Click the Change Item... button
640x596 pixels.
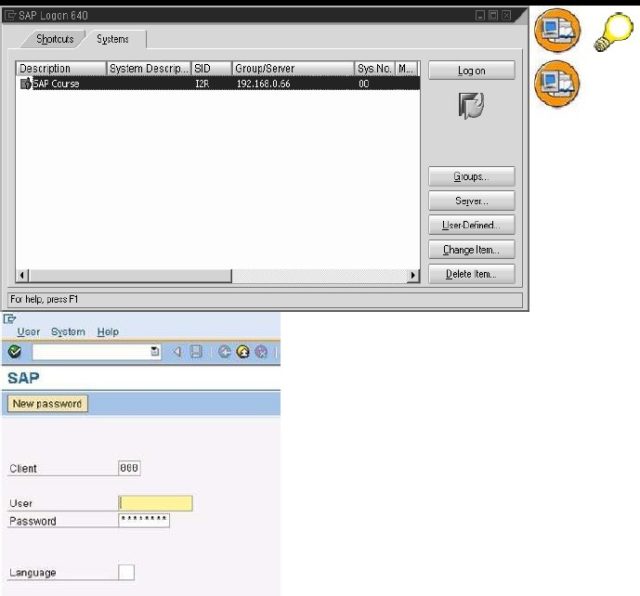coord(471,249)
